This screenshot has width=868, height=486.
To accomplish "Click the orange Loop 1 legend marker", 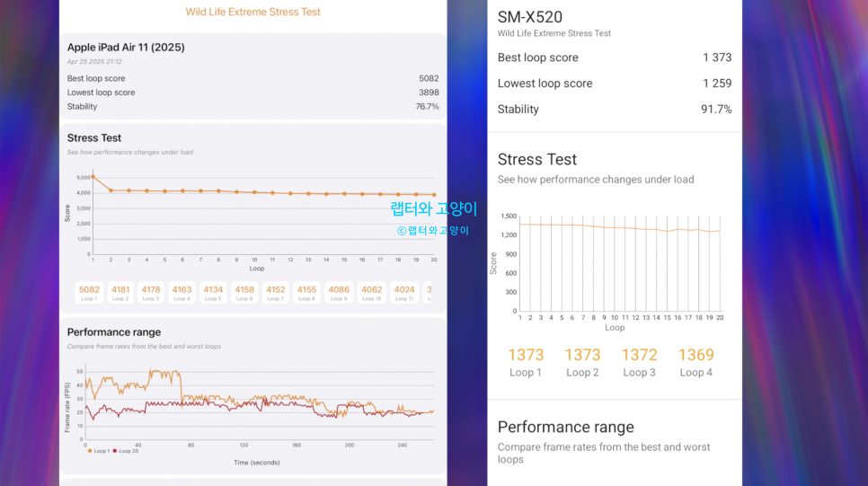I will (90, 451).
